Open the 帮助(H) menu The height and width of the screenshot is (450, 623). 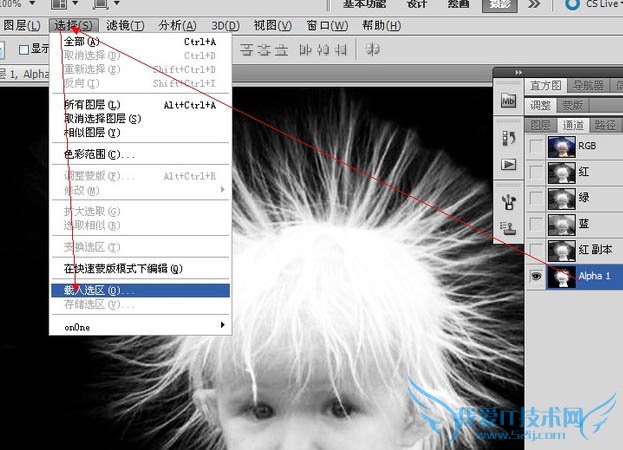pyautogui.click(x=381, y=26)
